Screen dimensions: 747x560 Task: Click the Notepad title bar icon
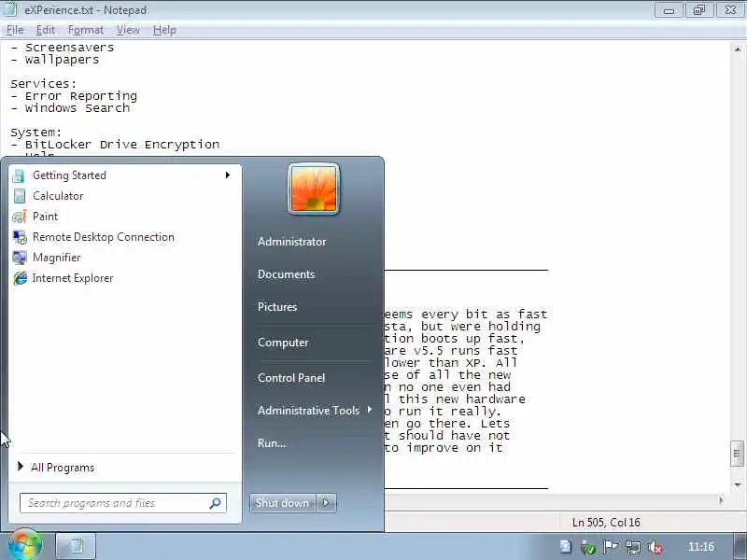(x=10, y=9)
